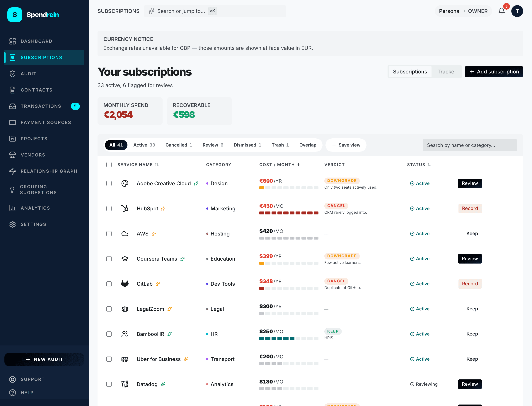Click the Active status icon for HubSpot
Screen dimensions: 532x406
412,209
